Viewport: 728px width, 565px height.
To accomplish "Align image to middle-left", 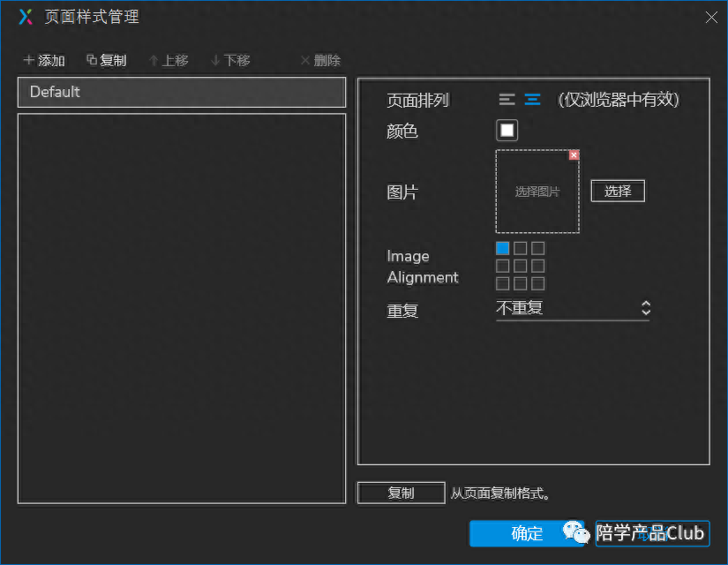I will 502,266.
